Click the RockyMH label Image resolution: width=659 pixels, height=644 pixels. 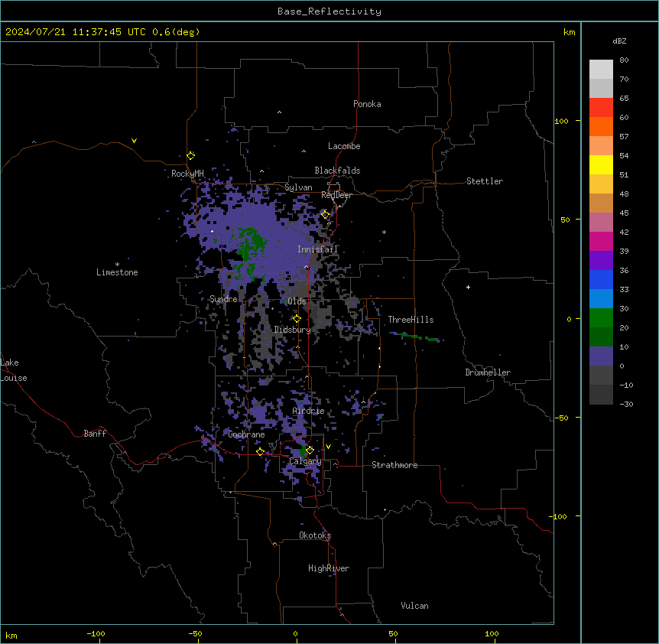(x=187, y=174)
